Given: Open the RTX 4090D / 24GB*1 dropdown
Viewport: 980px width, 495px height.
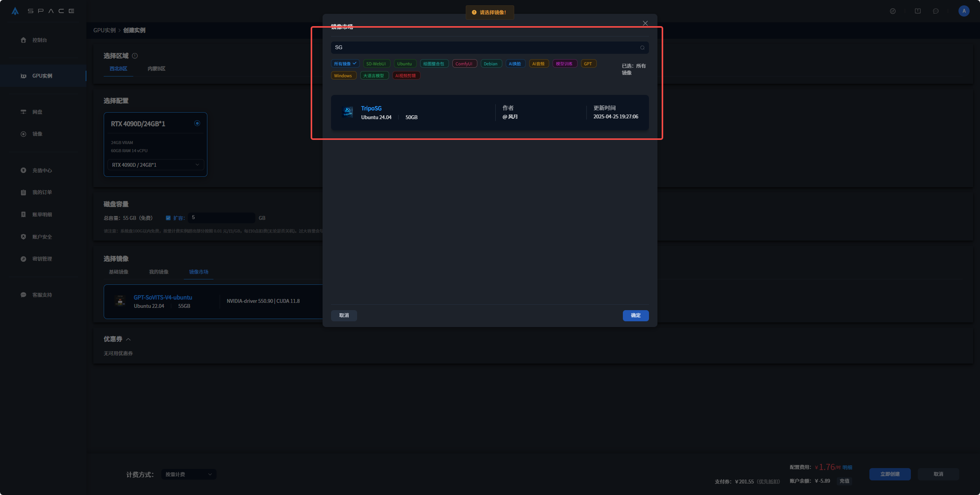Looking at the screenshot, I should click(155, 165).
